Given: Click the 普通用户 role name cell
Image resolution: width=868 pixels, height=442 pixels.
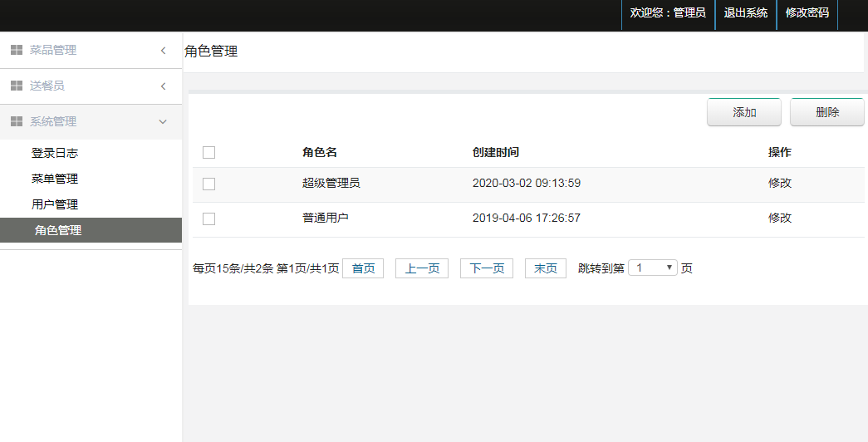Looking at the screenshot, I should (325, 219).
